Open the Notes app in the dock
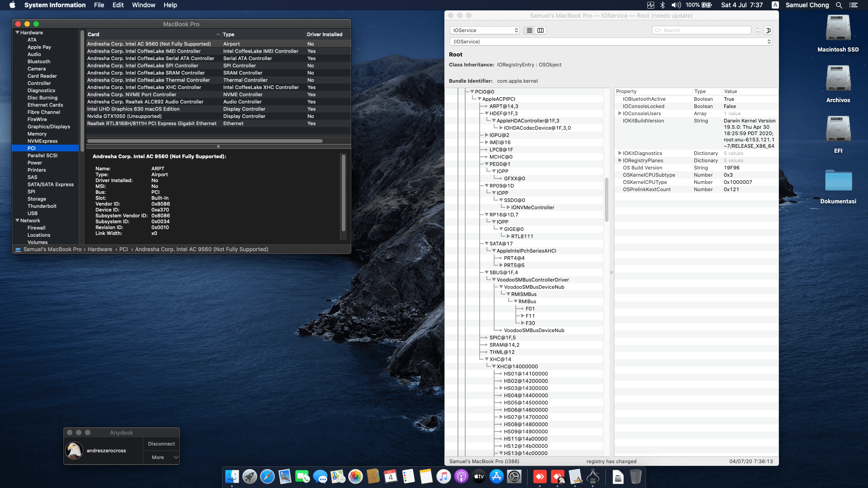868x488 pixels. pos(426,476)
